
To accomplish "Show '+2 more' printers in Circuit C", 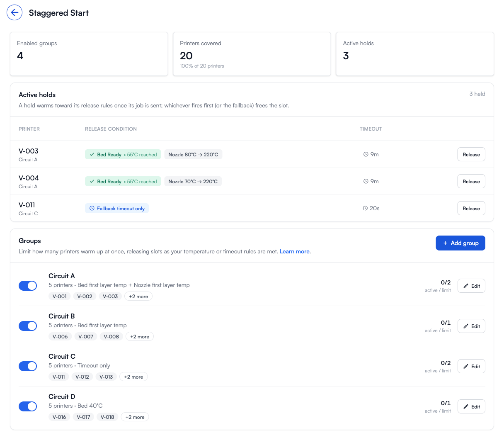I will click(x=133, y=377).
